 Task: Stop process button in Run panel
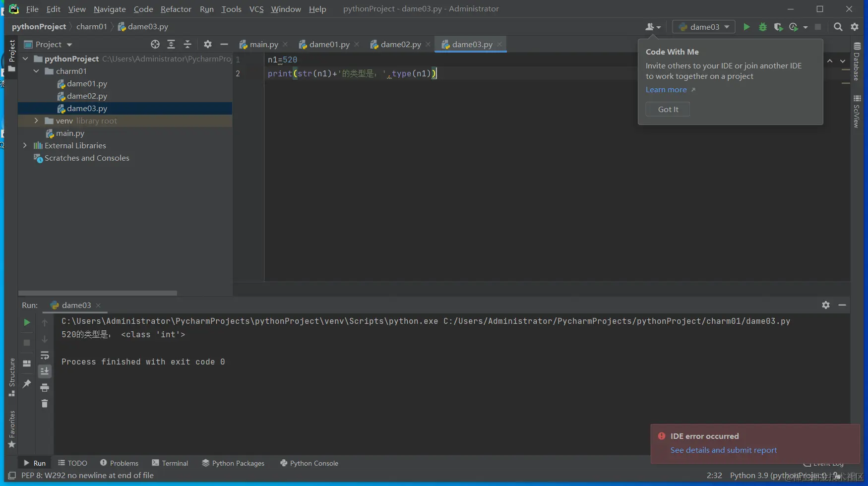(x=27, y=343)
